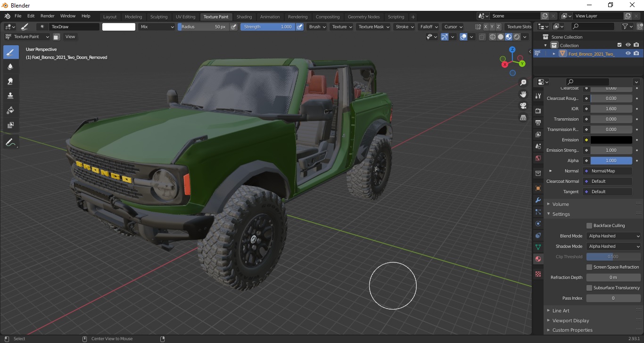Enable Subsurface Translucency checkbox
Image resolution: width=644 pixels, height=343 pixels.
tap(589, 288)
